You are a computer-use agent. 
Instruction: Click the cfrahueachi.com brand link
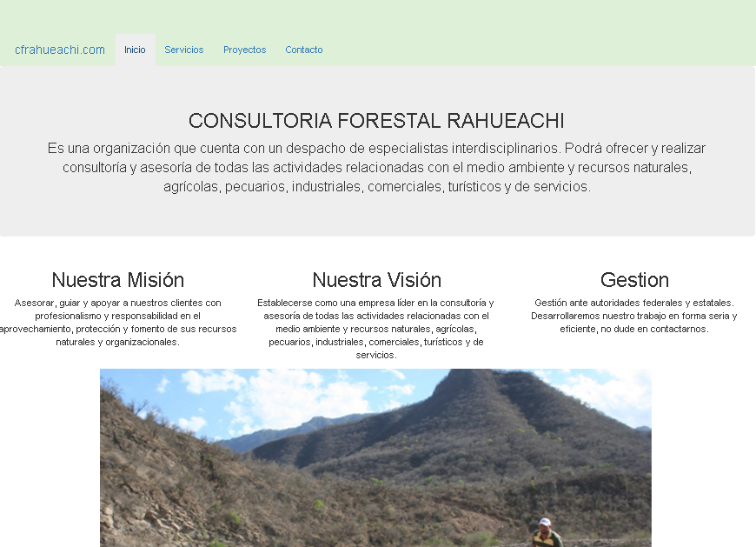coord(60,50)
